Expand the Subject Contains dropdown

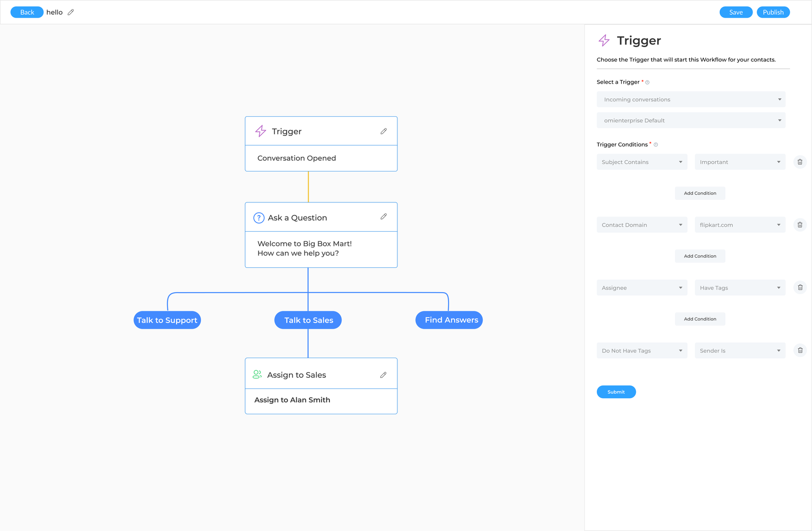642,162
